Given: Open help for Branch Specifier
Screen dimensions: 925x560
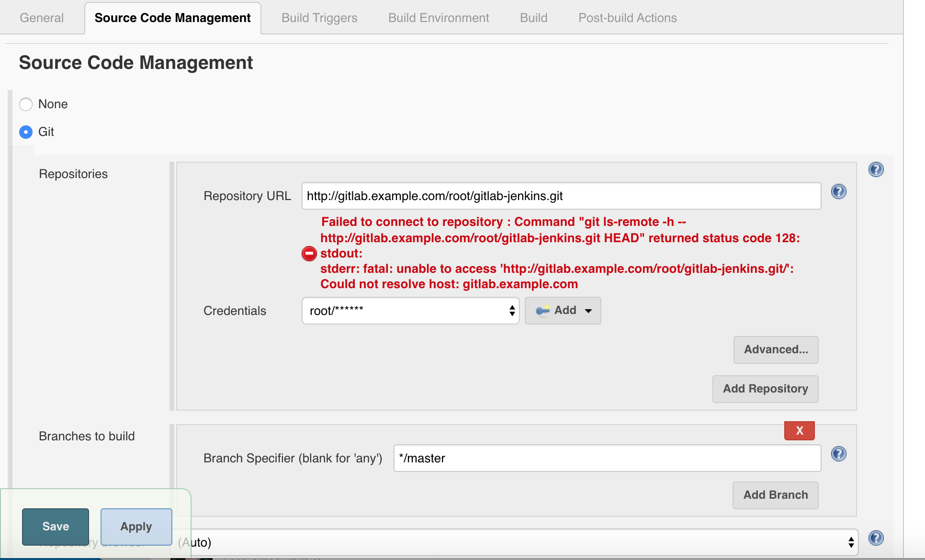Looking at the screenshot, I should [x=839, y=454].
